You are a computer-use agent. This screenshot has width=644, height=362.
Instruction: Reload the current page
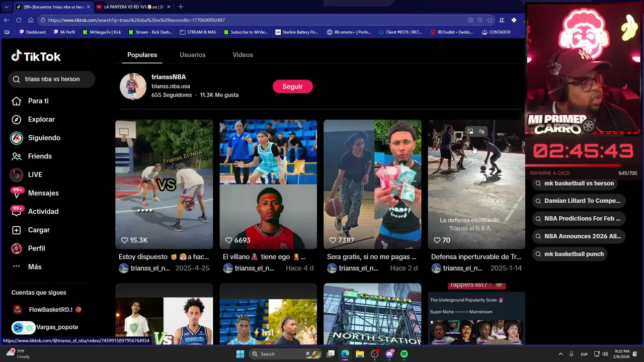(x=19, y=20)
